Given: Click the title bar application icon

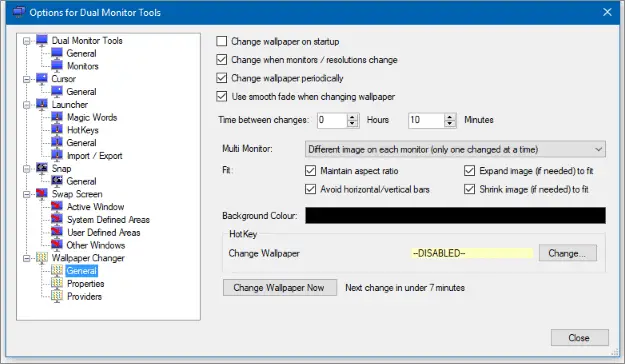Looking at the screenshot, I should (x=18, y=12).
